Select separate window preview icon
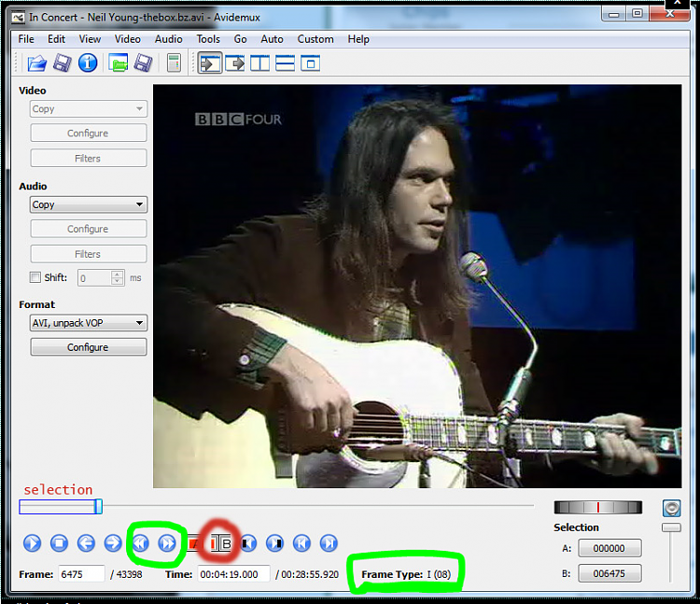This screenshot has width=700, height=604. click(x=310, y=63)
